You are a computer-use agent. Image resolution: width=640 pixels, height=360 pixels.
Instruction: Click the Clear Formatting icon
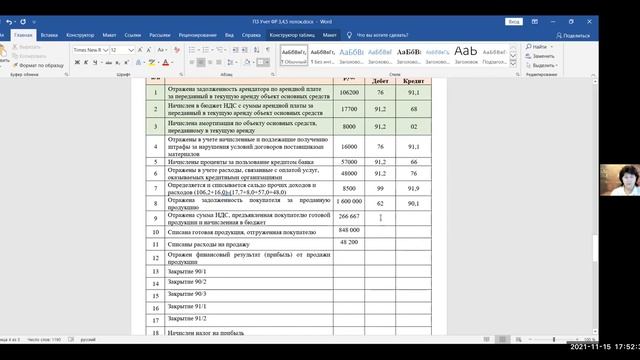click(177, 50)
